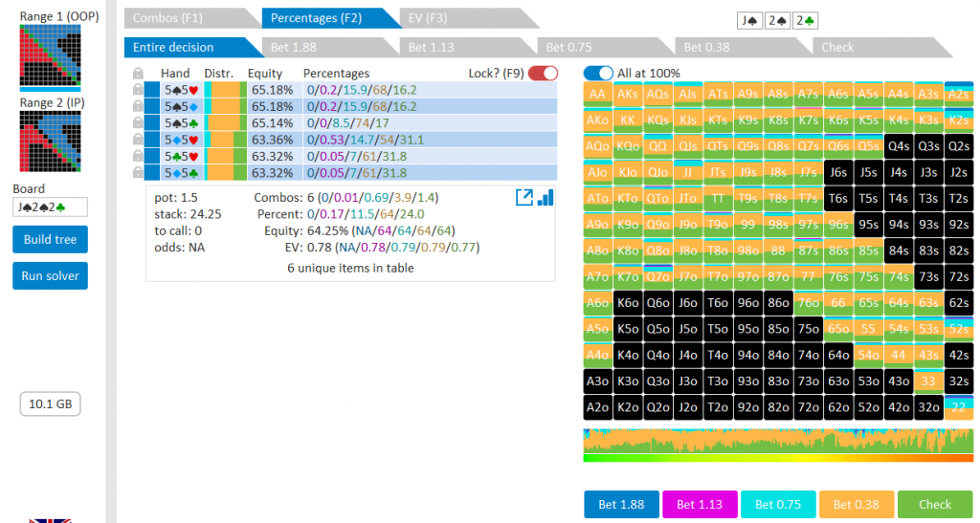Select the AKs cell in hand matrix
This screenshot has width=980, height=523.
coord(628,94)
